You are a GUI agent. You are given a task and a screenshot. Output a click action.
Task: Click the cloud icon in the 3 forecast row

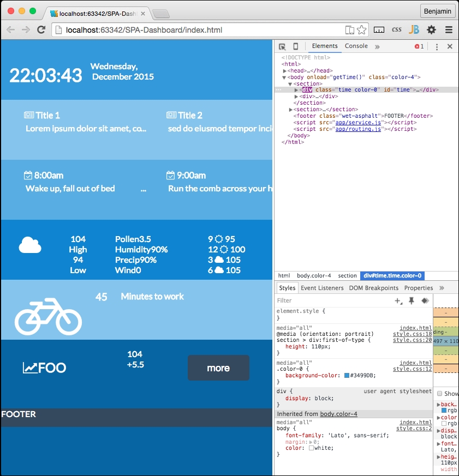219,260
